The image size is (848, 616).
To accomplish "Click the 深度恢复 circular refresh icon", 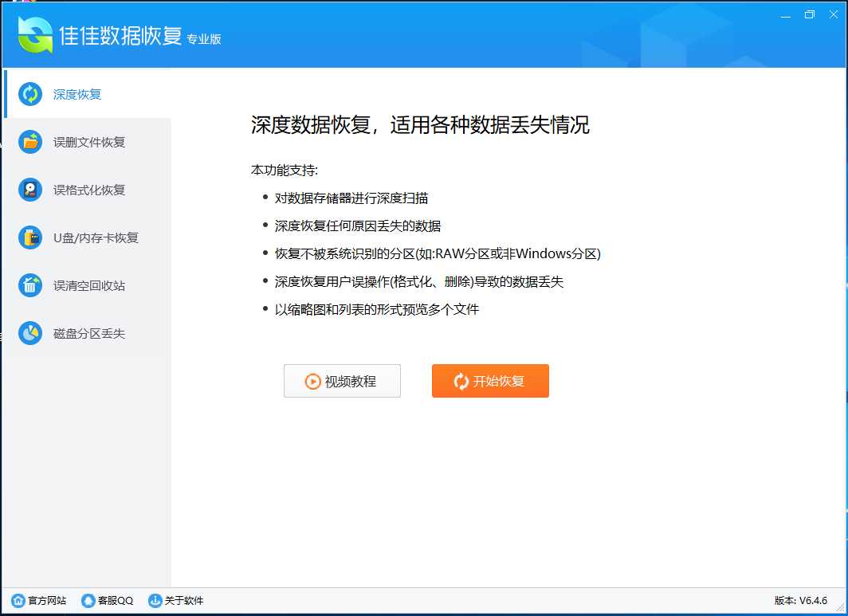I will [30, 94].
